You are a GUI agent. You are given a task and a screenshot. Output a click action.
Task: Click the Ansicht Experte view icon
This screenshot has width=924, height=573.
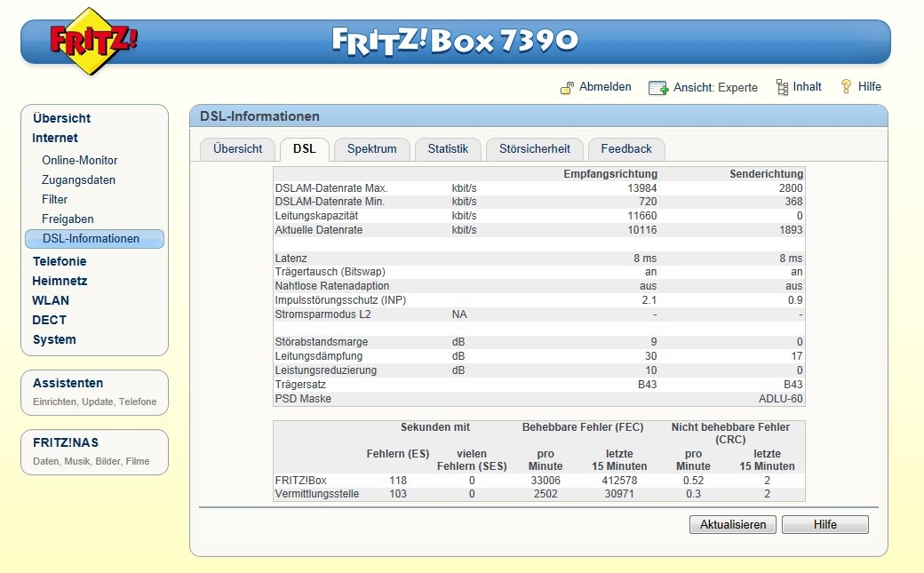(658, 88)
